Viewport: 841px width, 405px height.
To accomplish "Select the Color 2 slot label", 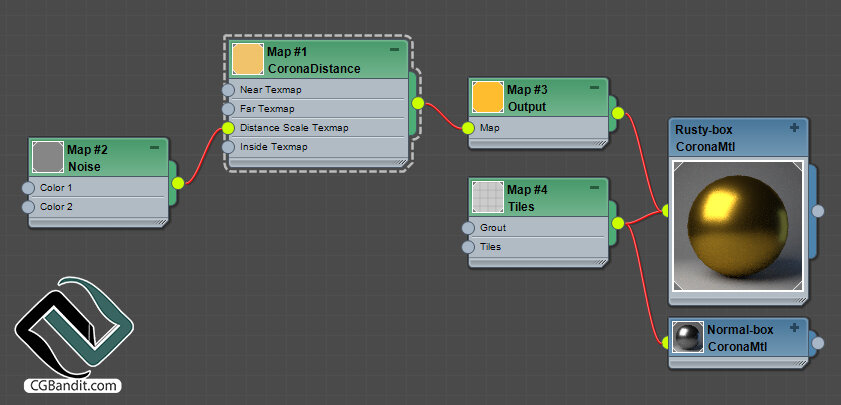I will click(x=56, y=207).
